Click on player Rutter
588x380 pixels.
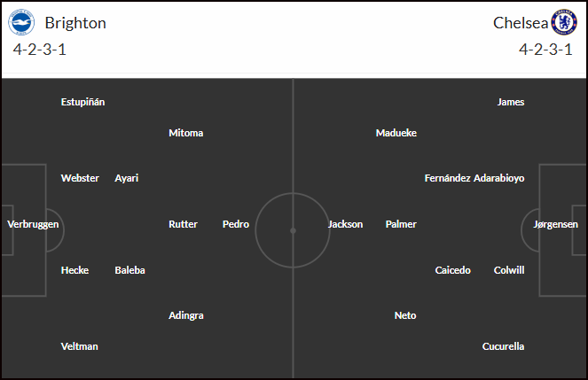[183, 224]
